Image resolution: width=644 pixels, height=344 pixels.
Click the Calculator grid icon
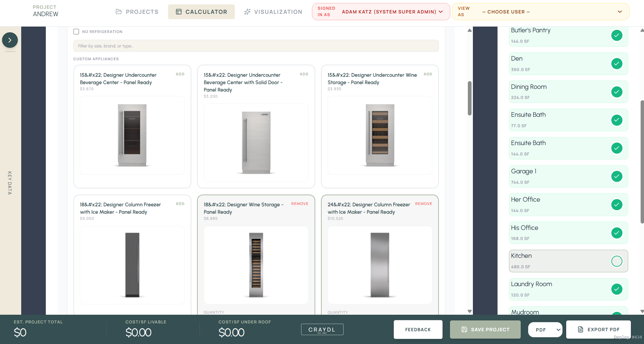click(x=179, y=12)
